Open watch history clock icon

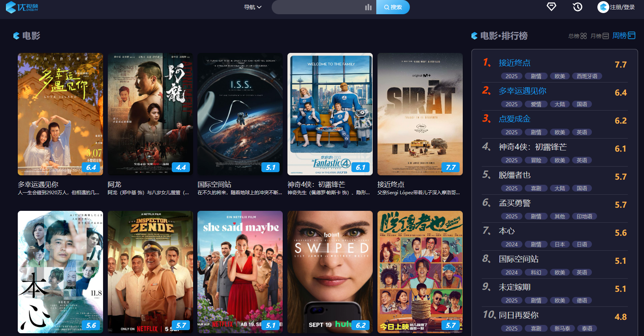tap(577, 7)
